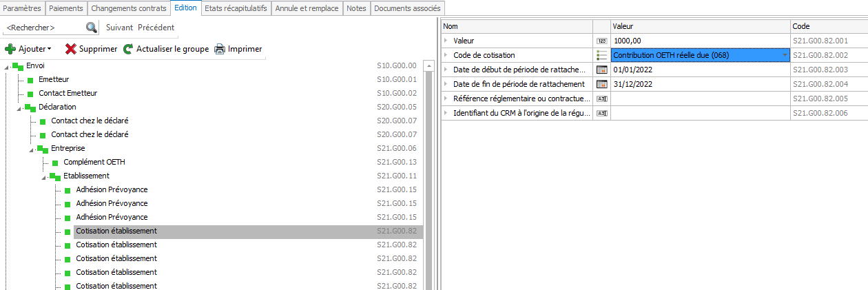Click the date field showing 01/01/2022

(700, 70)
